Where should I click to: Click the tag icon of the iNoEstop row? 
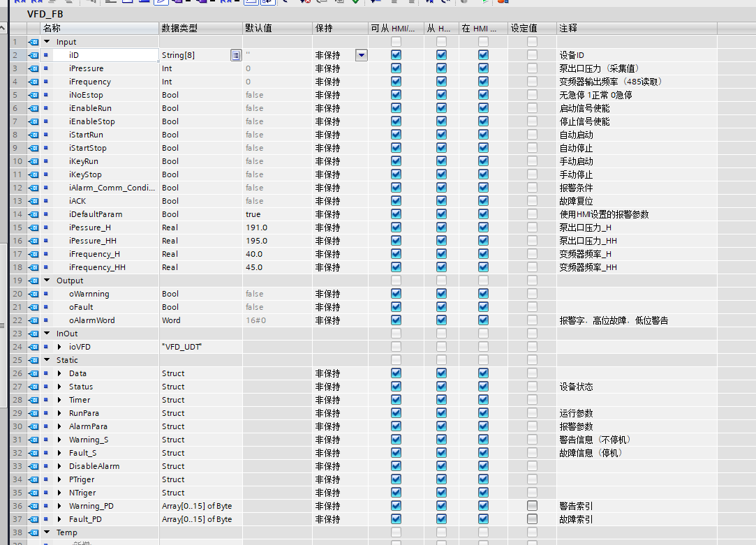pos(34,95)
